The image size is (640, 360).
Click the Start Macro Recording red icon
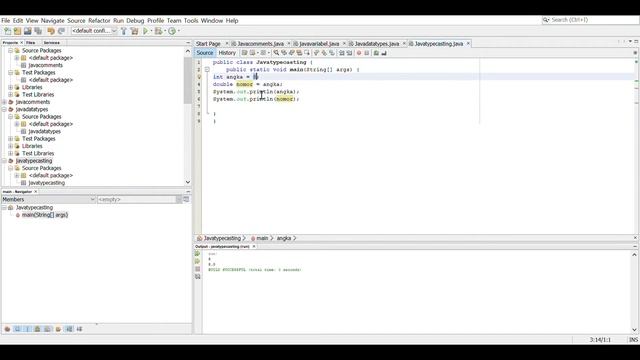pos(359,53)
